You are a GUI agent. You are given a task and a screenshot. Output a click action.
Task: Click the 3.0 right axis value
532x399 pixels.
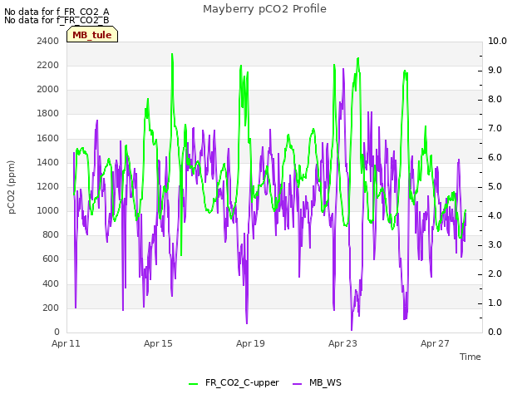click(x=495, y=245)
